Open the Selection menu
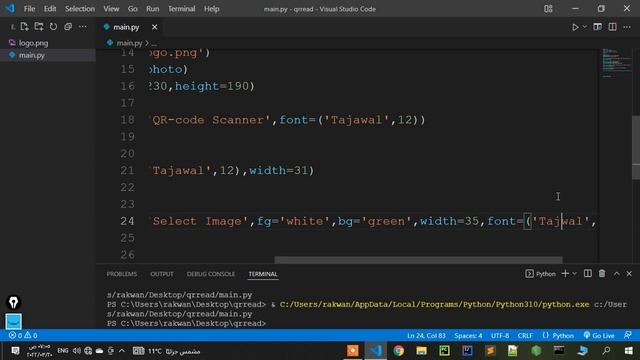 pos(80,9)
